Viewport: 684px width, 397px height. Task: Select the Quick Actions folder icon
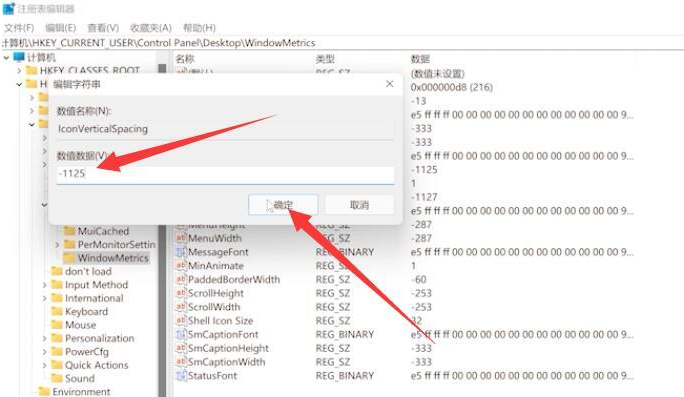click(57, 365)
